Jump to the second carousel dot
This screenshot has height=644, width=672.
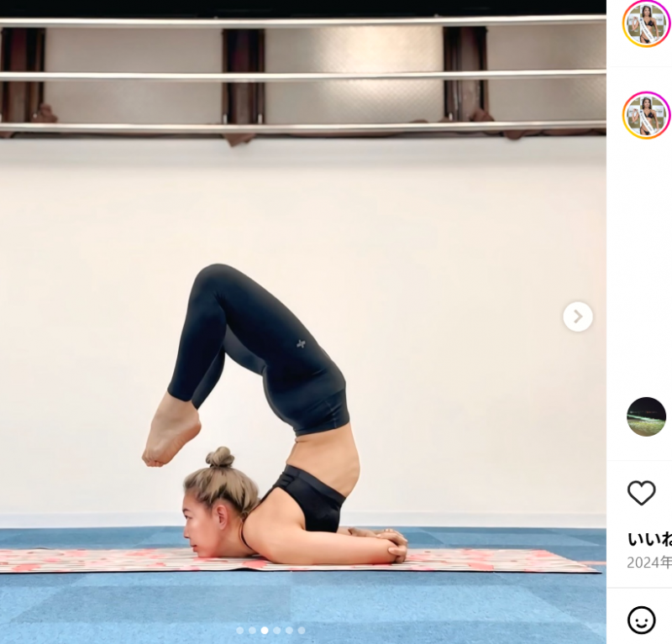click(x=253, y=631)
